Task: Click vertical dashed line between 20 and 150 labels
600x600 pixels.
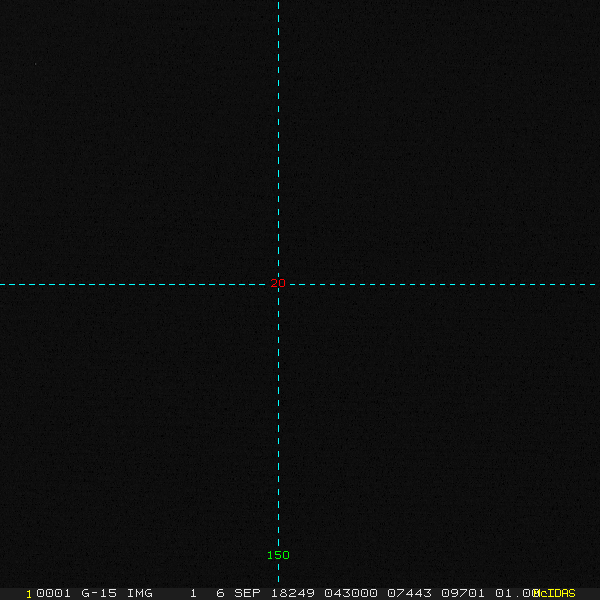Action: (x=278, y=420)
